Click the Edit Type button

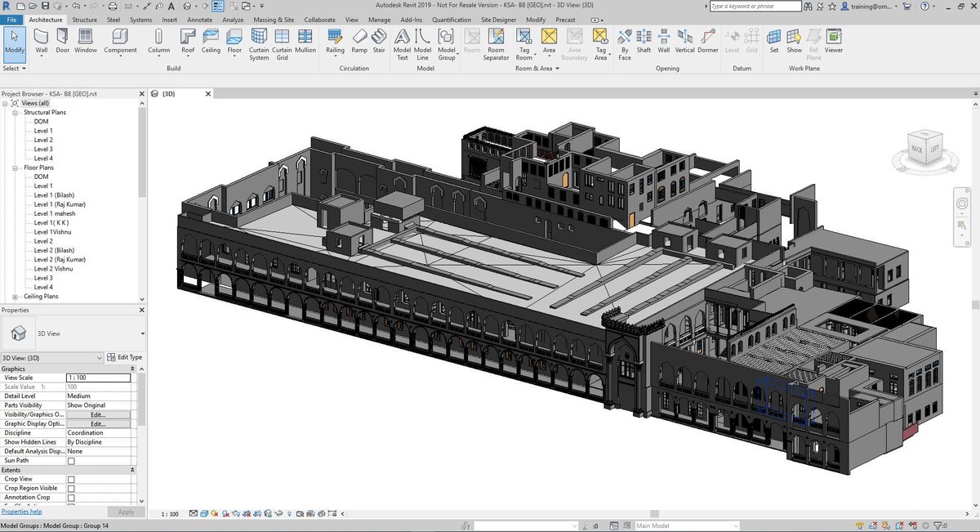click(125, 357)
